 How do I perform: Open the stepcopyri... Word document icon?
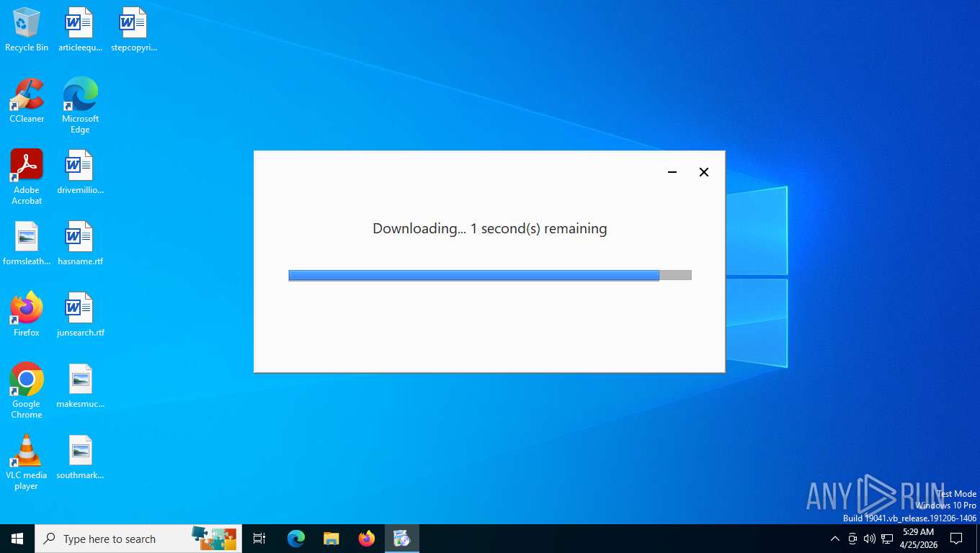click(134, 30)
